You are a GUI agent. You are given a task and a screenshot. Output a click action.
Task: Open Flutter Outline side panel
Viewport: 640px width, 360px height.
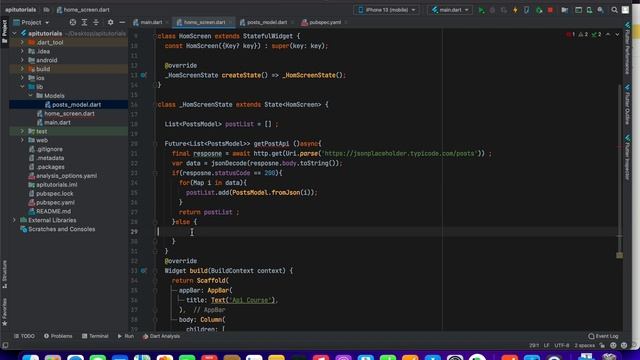[627, 105]
